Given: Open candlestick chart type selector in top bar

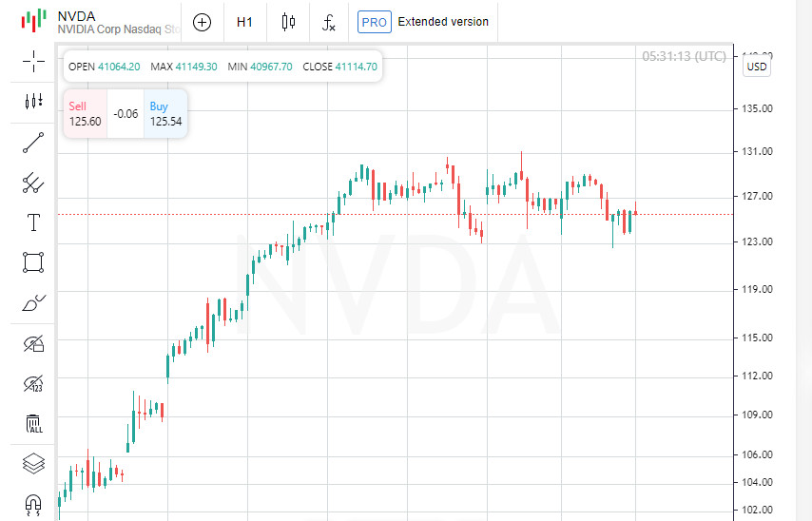Looking at the screenshot, I should [288, 22].
